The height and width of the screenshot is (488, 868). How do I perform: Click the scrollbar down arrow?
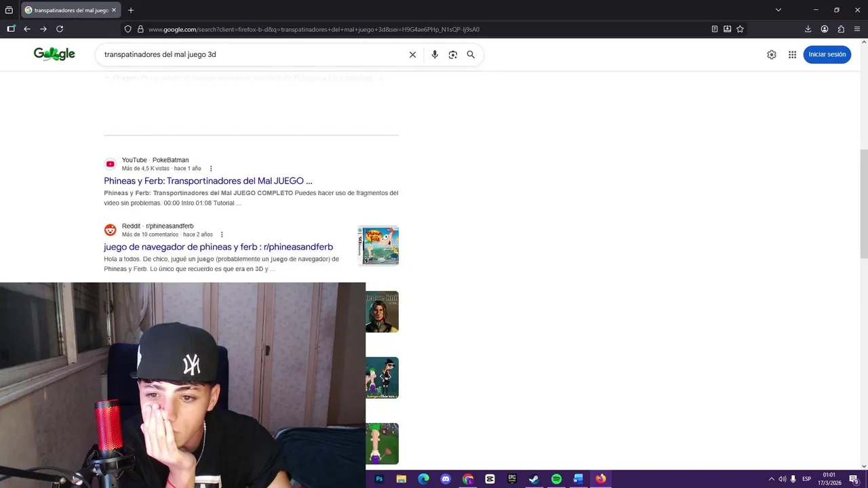(864, 466)
